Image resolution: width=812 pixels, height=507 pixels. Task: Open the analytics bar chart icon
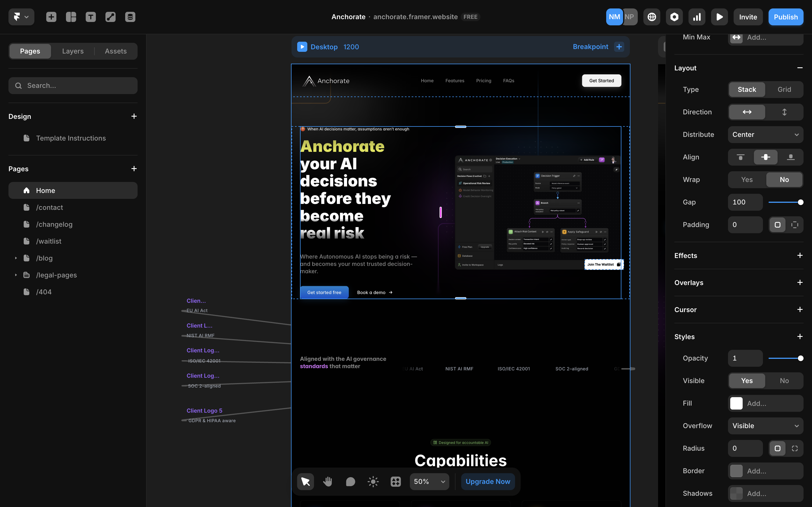(x=697, y=17)
